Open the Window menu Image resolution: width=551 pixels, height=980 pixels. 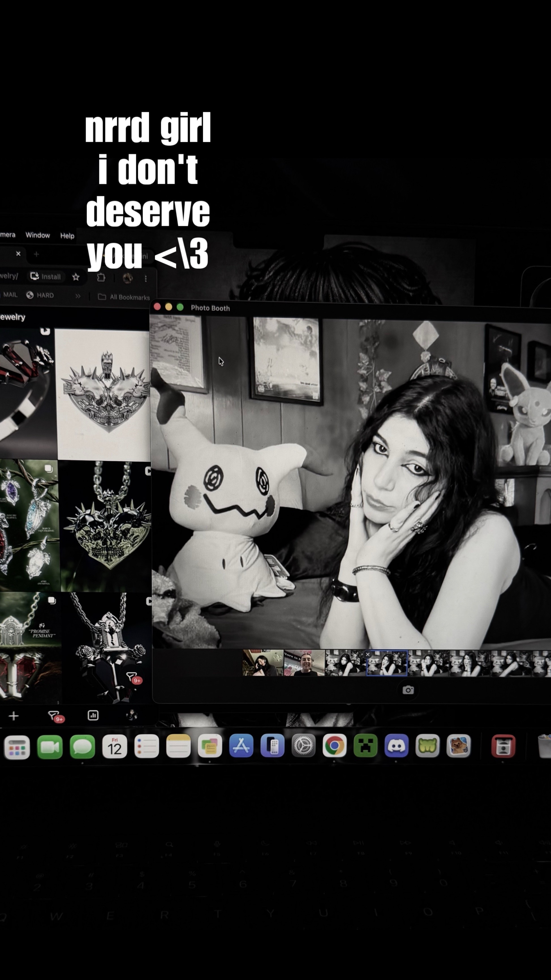[x=38, y=235]
